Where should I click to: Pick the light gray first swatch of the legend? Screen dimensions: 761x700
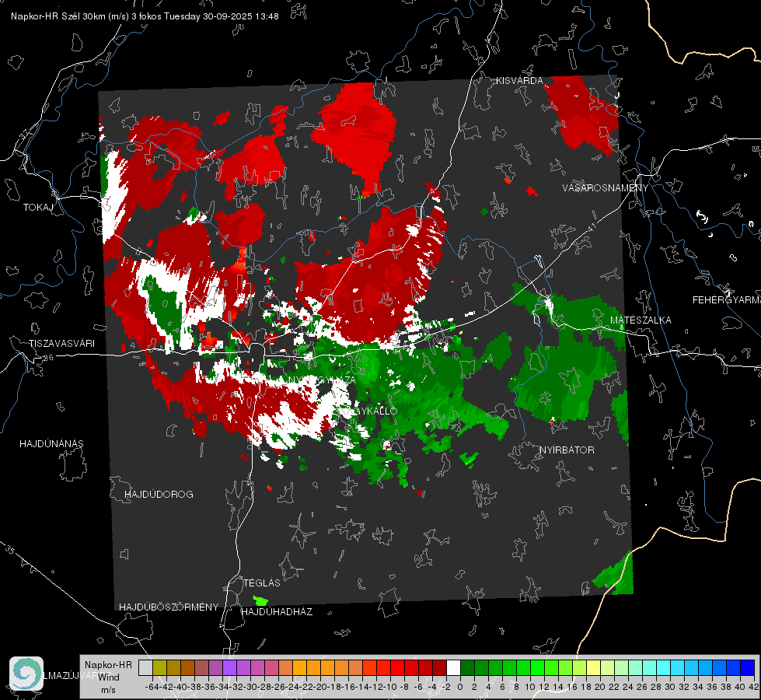point(145,667)
